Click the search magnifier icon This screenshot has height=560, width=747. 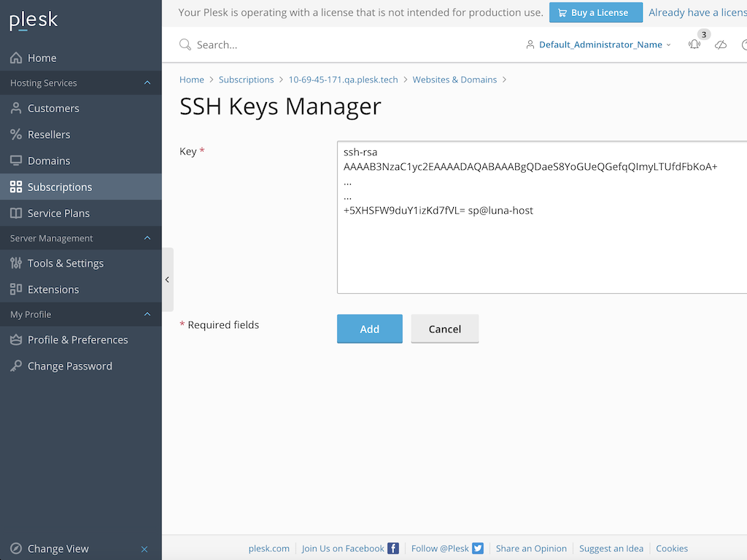(x=185, y=44)
